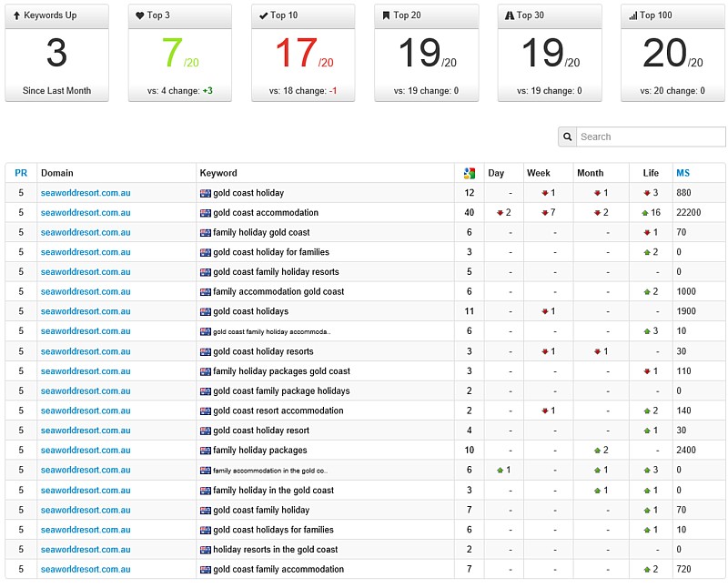This screenshot has width=728, height=588.
Task: Click the bar chart icon in Top 100 card
Action: coord(632,15)
